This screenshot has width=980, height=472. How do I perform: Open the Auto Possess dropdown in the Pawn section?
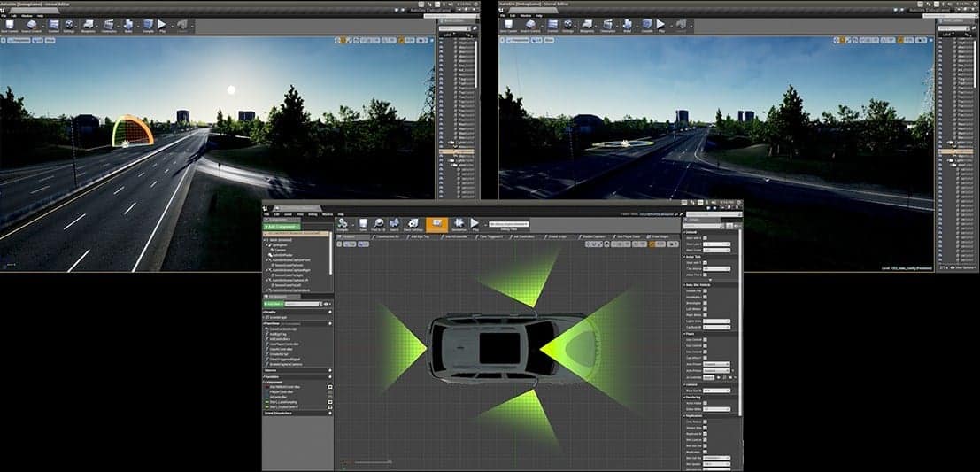coord(715,363)
